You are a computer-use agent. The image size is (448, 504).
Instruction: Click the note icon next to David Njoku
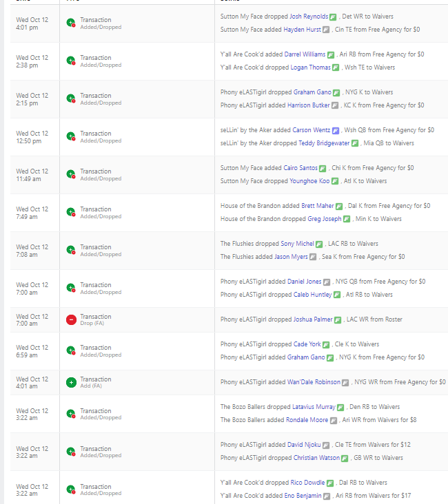pyautogui.click(x=326, y=445)
